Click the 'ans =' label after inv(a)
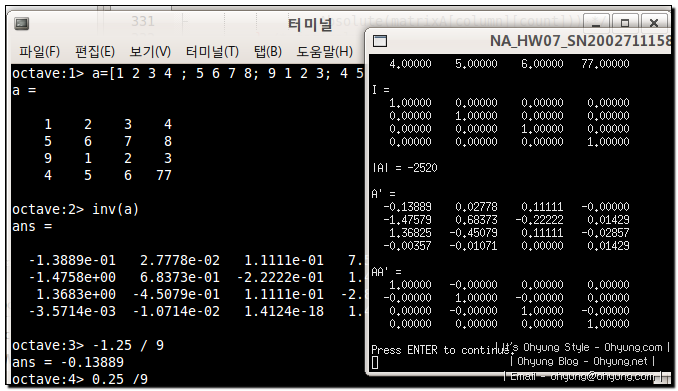 (32, 226)
